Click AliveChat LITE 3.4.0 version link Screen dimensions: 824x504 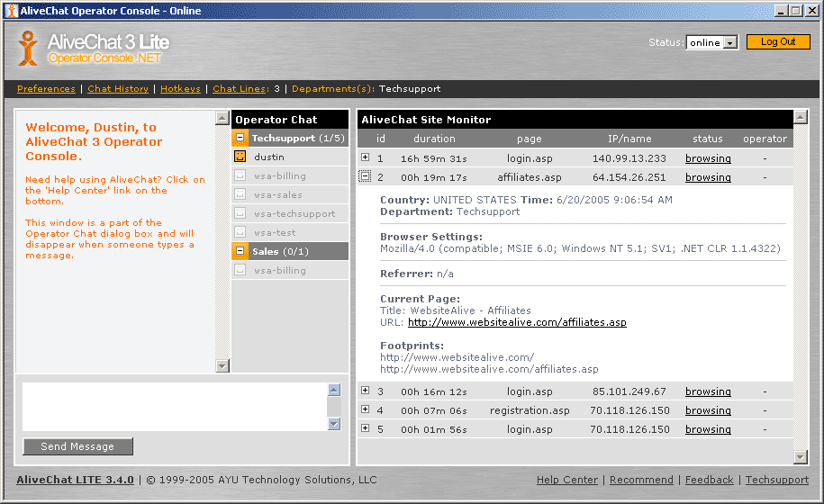click(75, 480)
